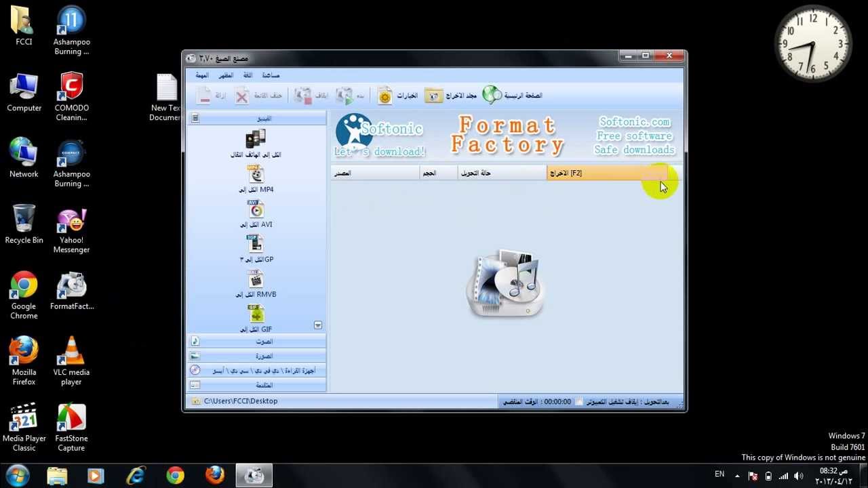Launch Yahoo! Messenger shortcut

tap(71, 229)
